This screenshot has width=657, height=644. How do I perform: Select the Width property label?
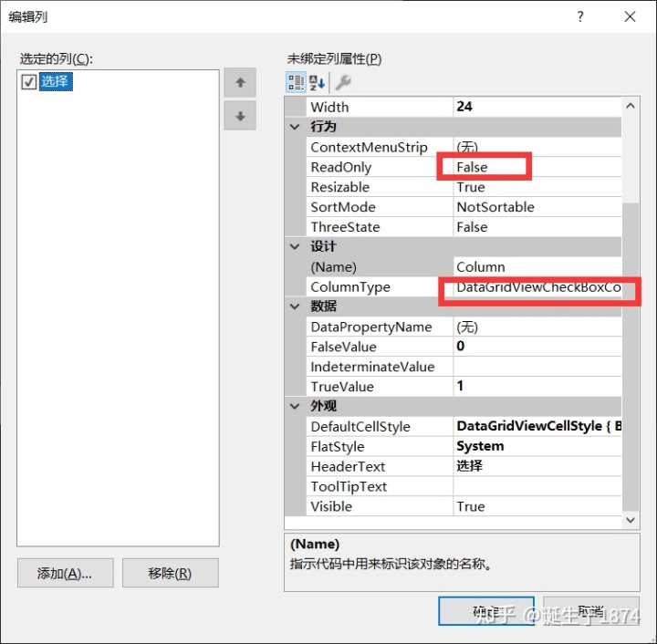pyautogui.click(x=329, y=108)
